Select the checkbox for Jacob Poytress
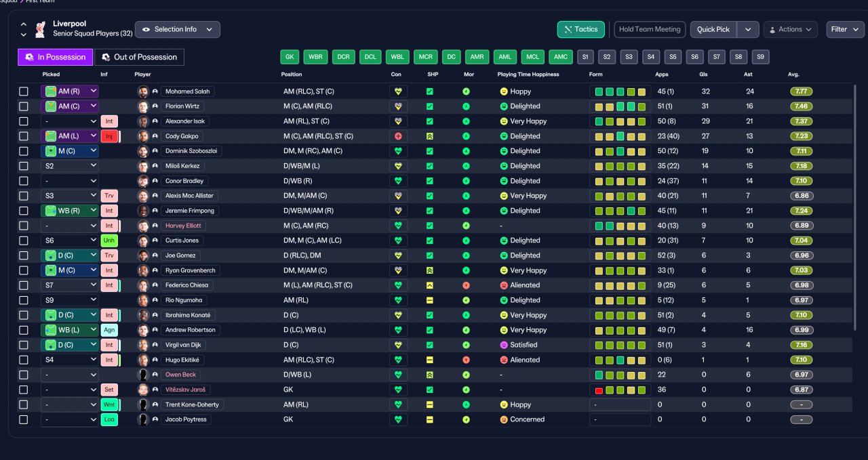 pyautogui.click(x=24, y=419)
